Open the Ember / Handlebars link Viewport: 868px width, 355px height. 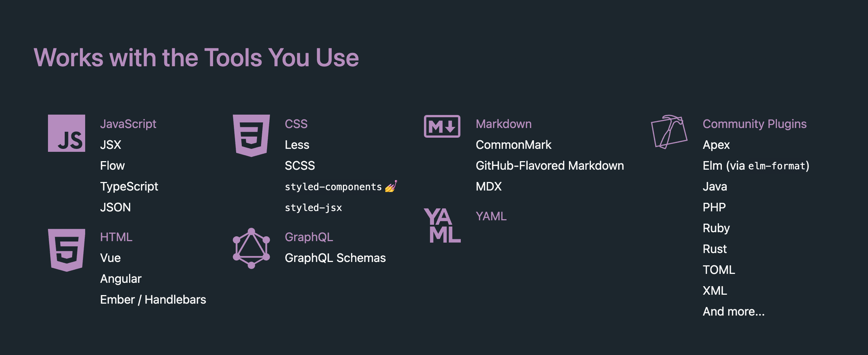click(x=153, y=300)
